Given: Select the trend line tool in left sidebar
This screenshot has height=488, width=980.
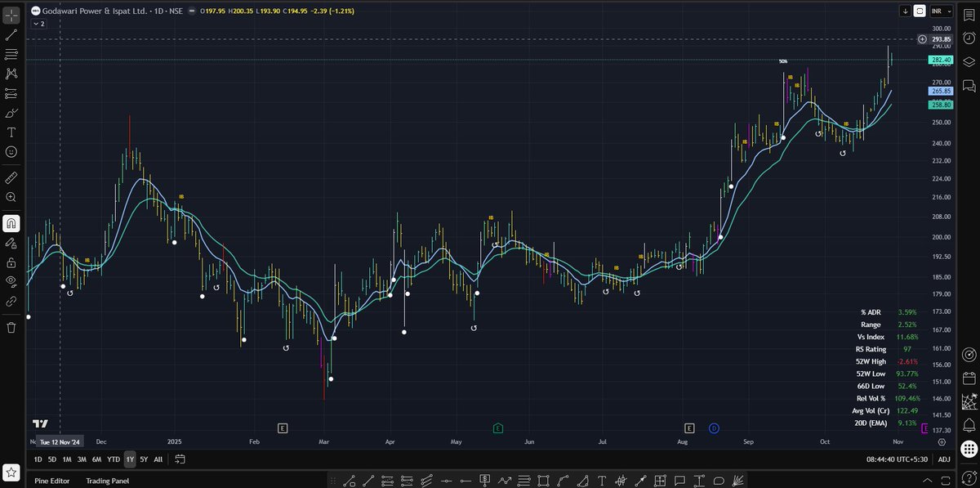Looking at the screenshot, I should click(x=11, y=35).
